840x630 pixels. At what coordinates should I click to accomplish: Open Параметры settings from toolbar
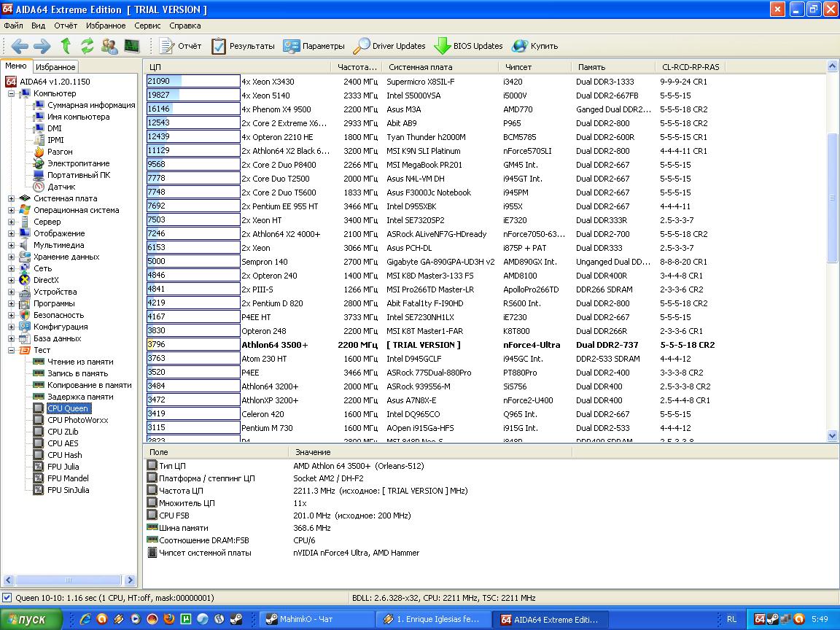coord(314,46)
